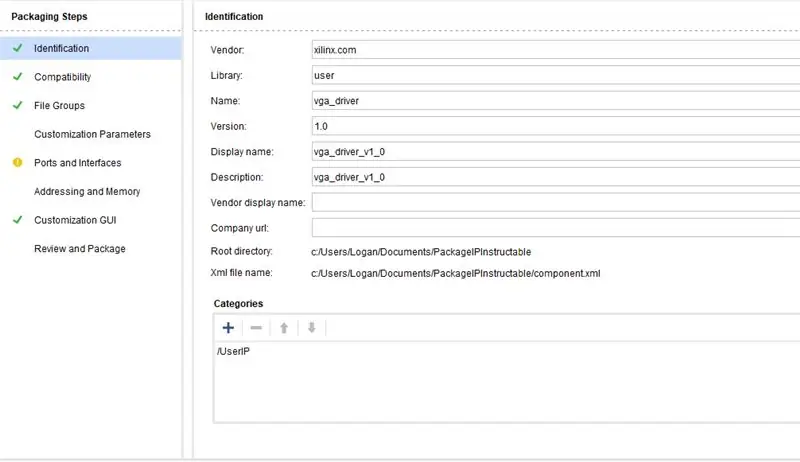
Task: Select the /UserIP category entry
Action: click(x=233, y=351)
